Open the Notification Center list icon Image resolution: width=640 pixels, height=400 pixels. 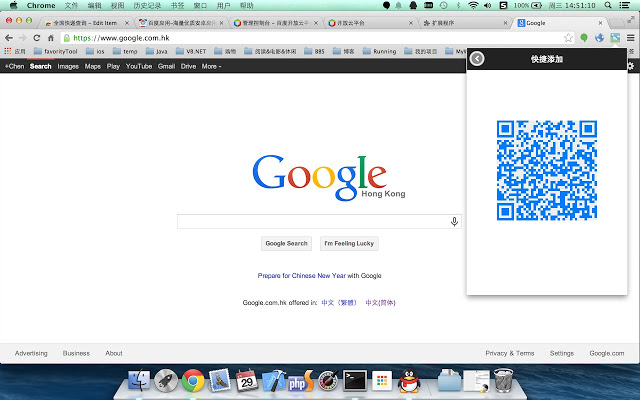click(624, 5)
